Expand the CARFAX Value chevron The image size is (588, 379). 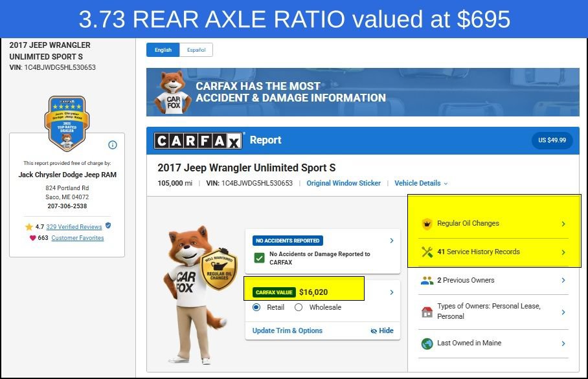(392, 292)
